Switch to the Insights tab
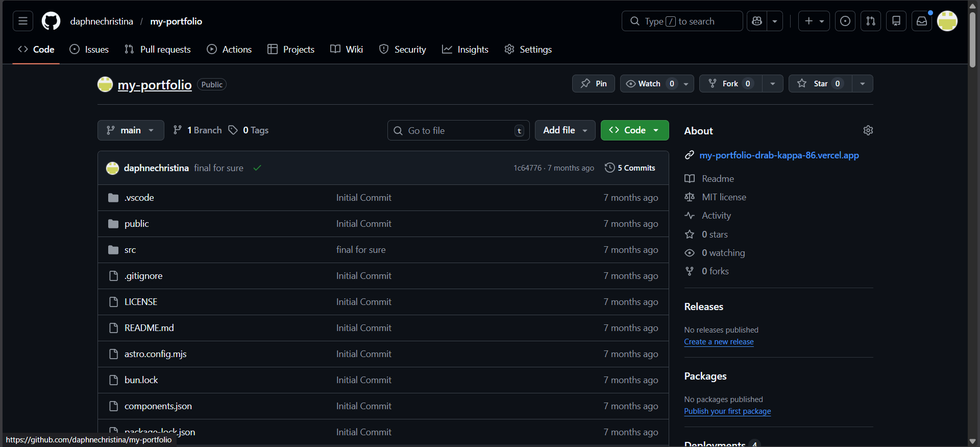The width and height of the screenshot is (980, 447). pyautogui.click(x=465, y=50)
